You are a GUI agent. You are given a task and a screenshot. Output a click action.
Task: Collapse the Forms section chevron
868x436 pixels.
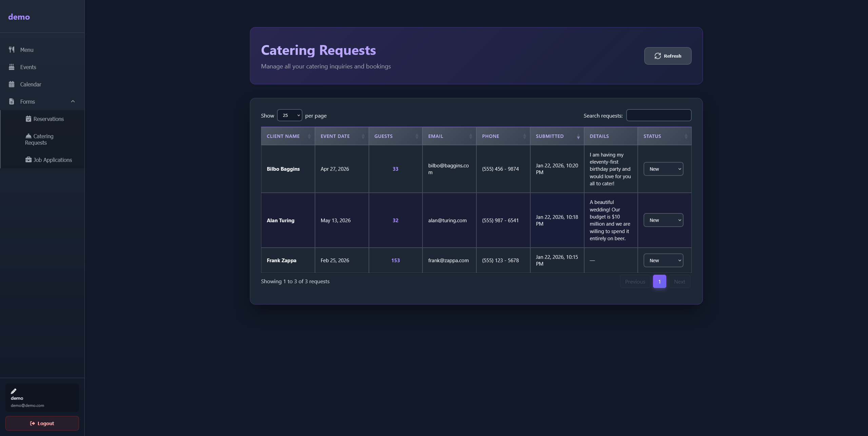coord(73,101)
